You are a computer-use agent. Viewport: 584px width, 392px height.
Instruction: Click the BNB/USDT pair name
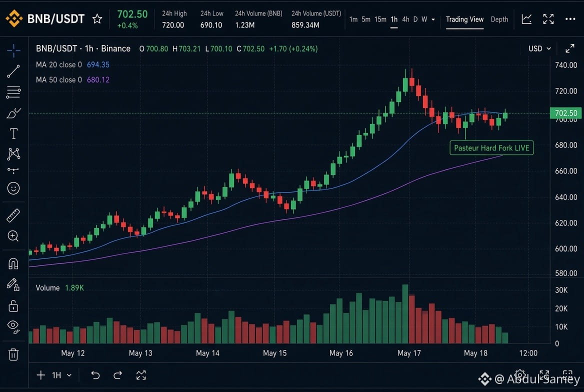56,19
